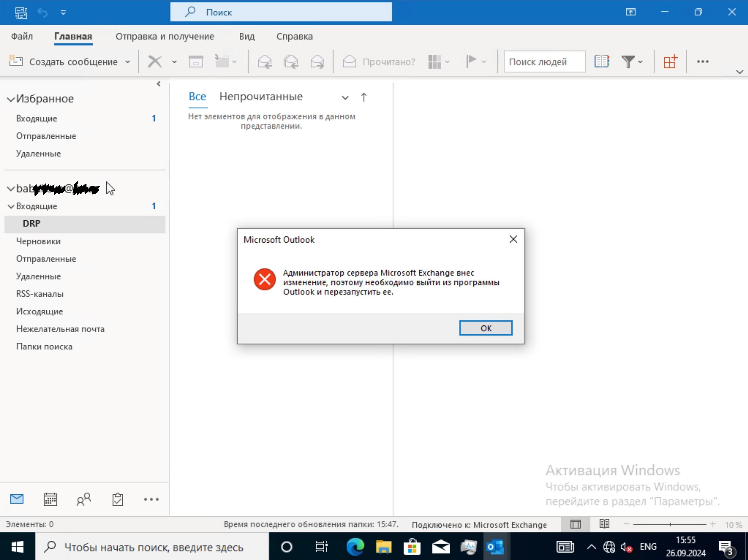Screen dimensions: 748x560
Task: Click the zoom slider in status bar
Action: click(670, 524)
